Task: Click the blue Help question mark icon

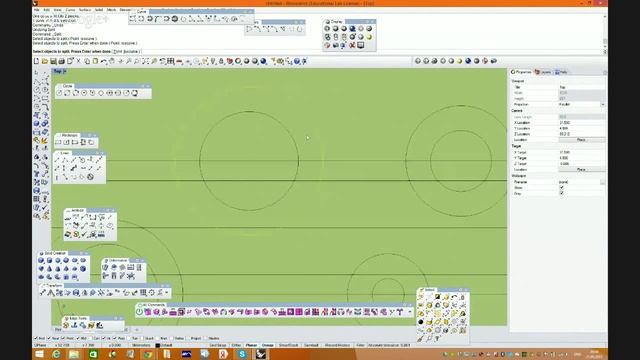Action: click(297, 61)
